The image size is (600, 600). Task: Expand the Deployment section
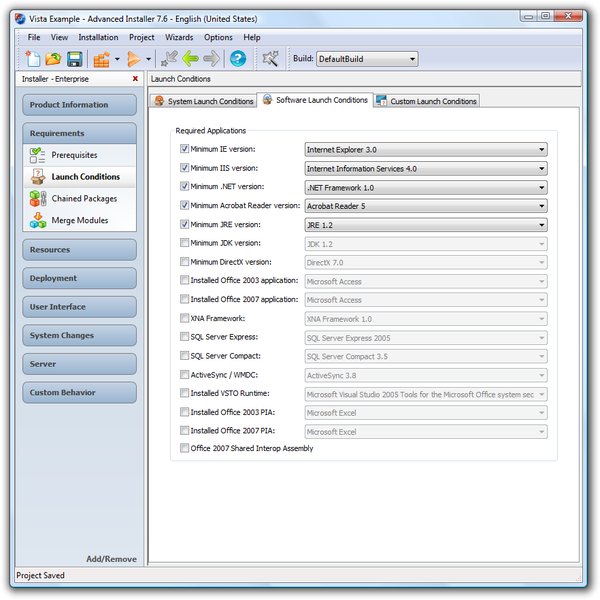pos(80,278)
